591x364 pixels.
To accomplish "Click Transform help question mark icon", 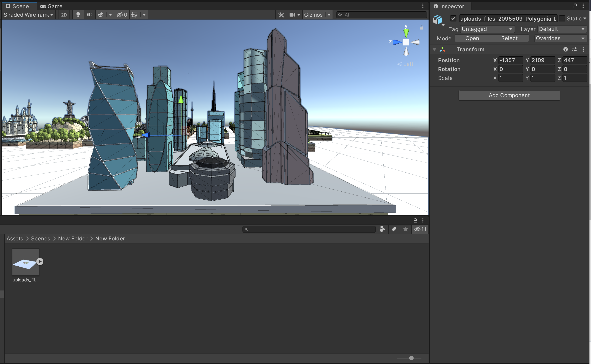I will click(565, 49).
